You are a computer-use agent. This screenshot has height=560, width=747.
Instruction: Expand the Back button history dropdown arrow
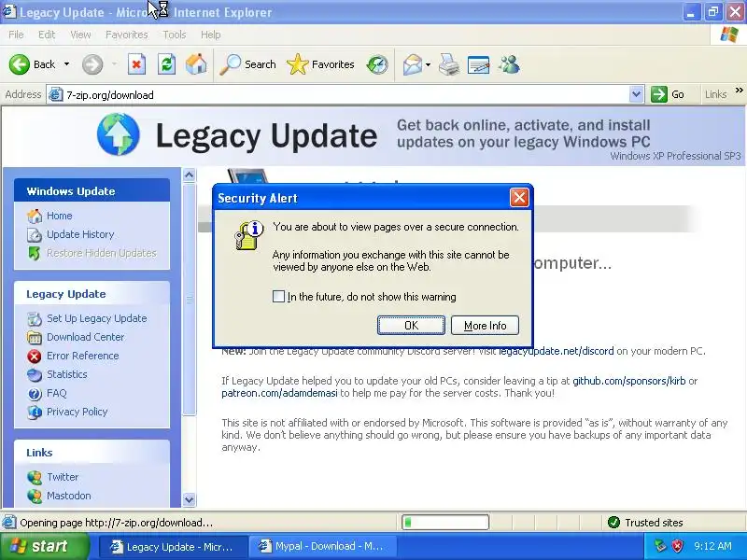(x=66, y=64)
